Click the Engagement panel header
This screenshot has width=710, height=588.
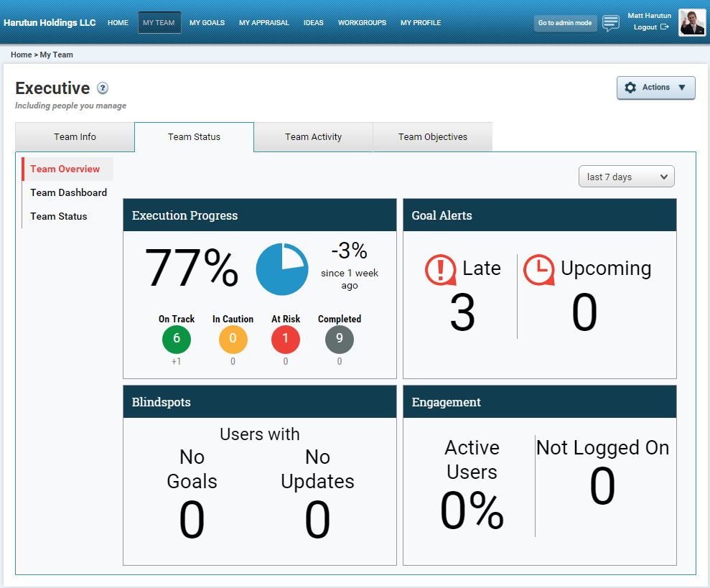click(540, 402)
